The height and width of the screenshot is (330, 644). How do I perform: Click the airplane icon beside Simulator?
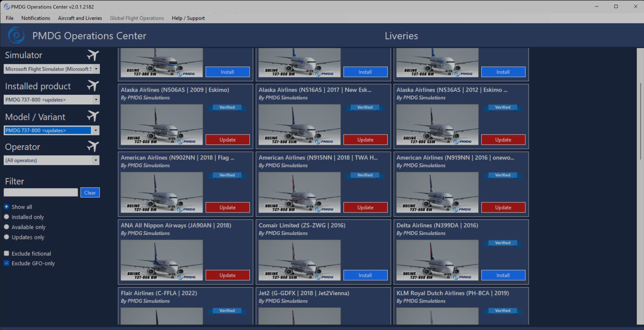[93, 55]
